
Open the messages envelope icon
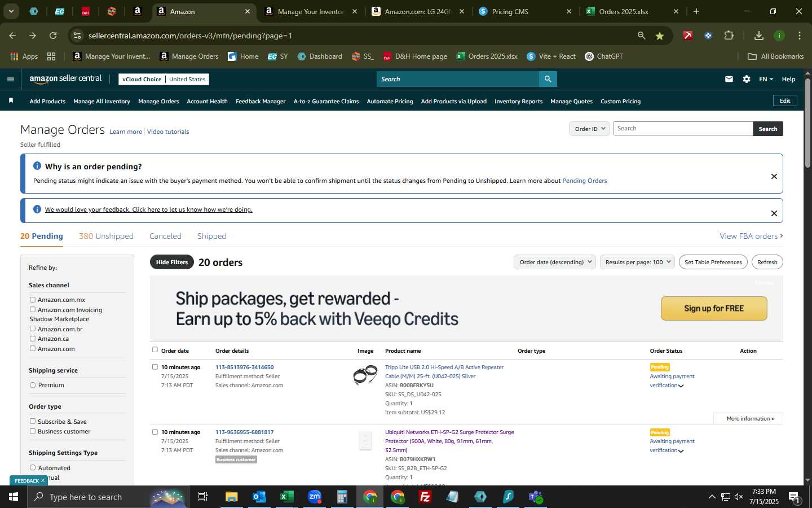(729, 79)
